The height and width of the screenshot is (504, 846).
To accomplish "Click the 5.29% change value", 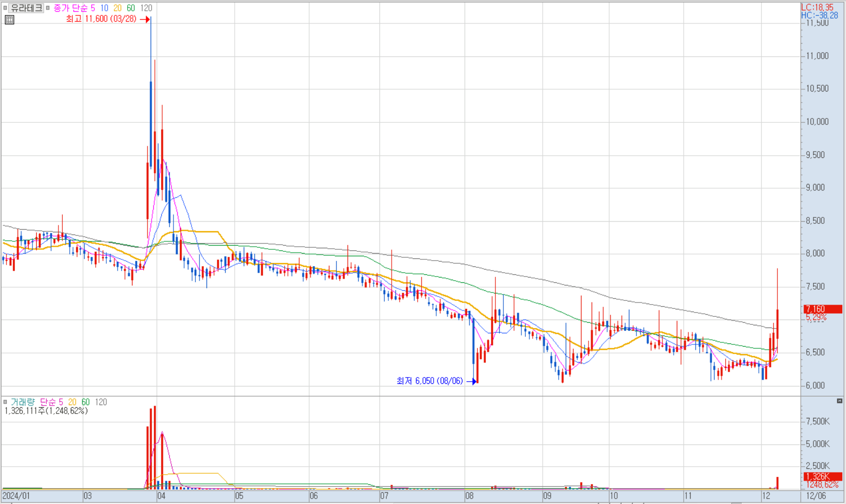I will (816, 317).
